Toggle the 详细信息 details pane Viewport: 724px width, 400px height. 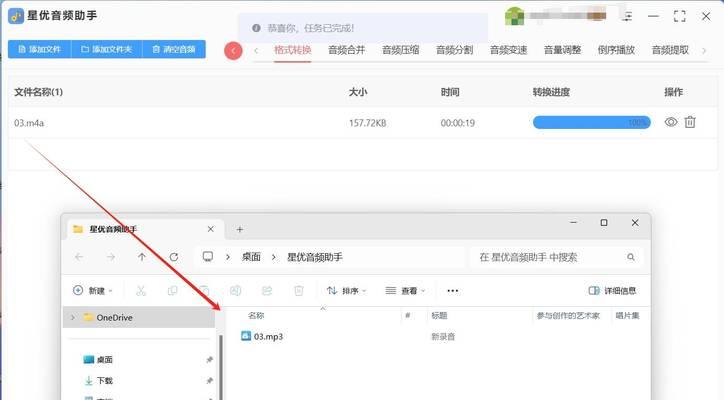point(612,291)
